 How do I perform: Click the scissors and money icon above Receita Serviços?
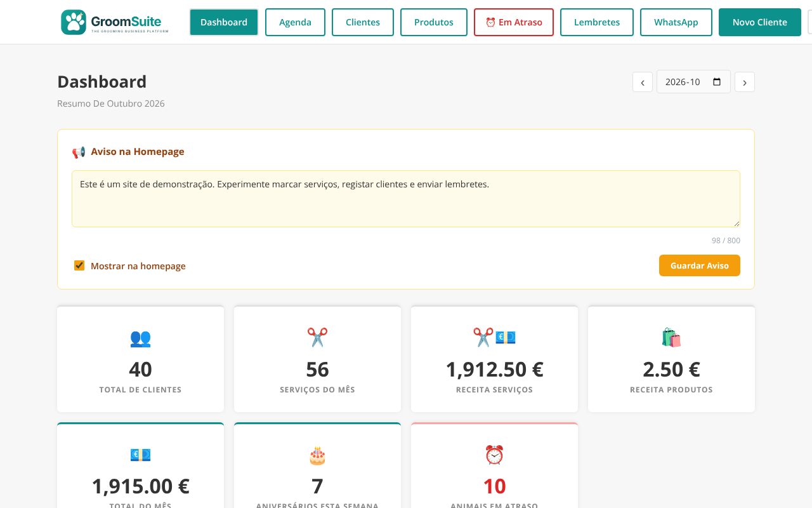pyautogui.click(x=494, y=337)
